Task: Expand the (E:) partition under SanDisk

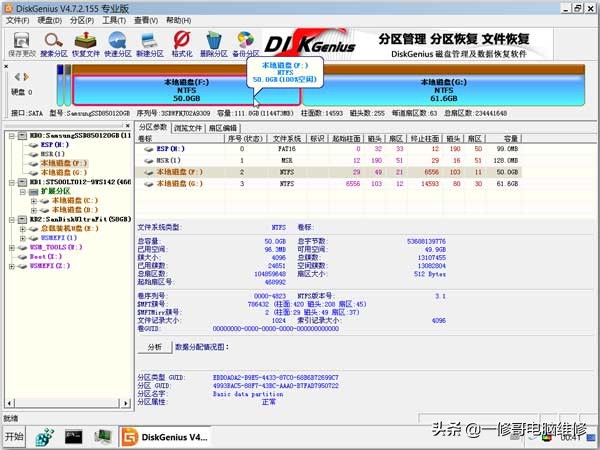Action: [23, 229]
